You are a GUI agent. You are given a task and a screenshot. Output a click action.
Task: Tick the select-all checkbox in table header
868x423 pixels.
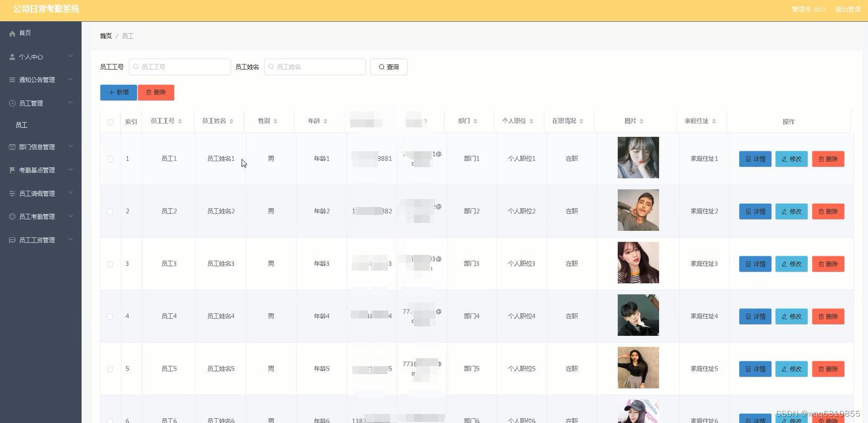coord(110,122)
